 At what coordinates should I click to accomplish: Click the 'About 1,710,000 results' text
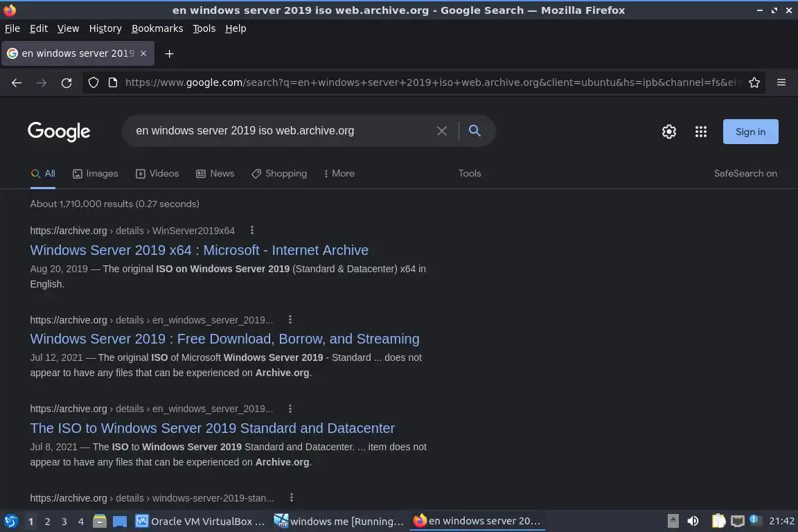(114, 204)
